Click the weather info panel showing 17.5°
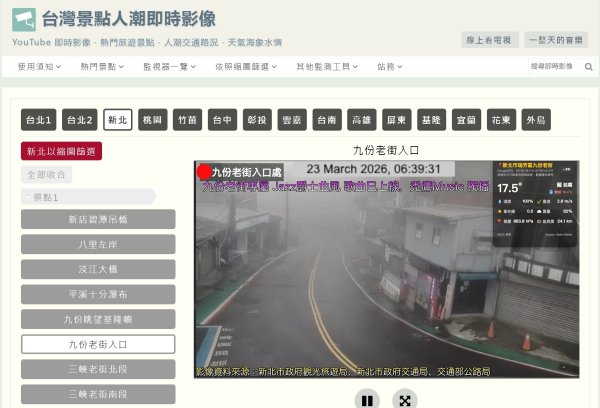 pos(535,203)
